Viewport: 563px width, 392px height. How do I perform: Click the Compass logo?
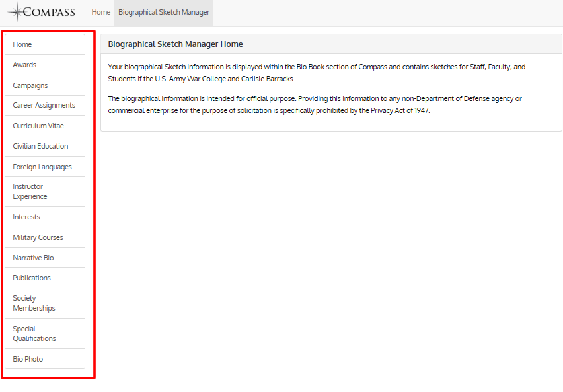click(x=42, y=12)
